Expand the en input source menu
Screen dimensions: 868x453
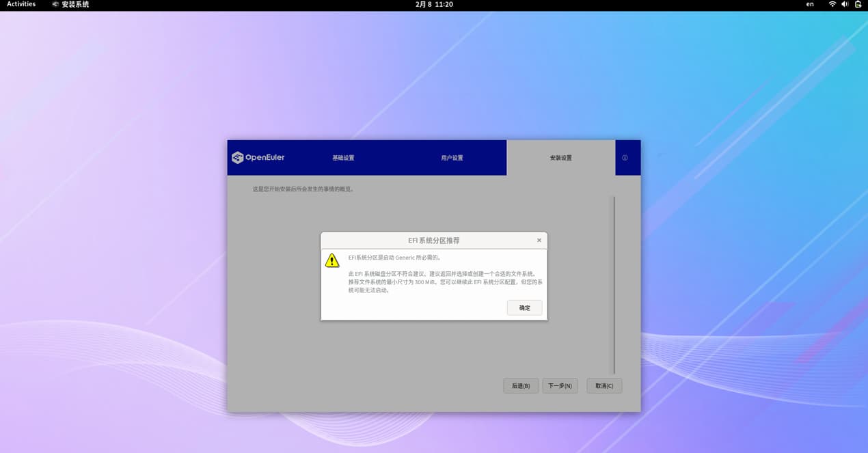[810, 4]
